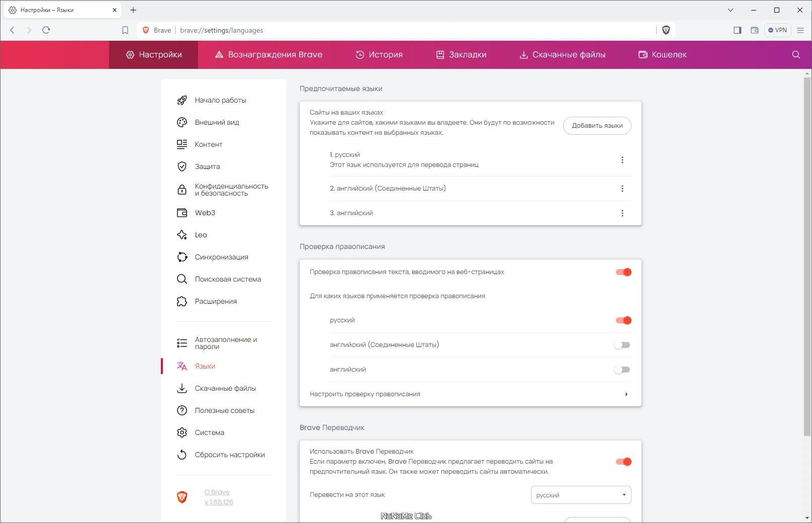Click the sync icon beside Синхронизация
Screen dimensions: 812x523
(x=182, y=257)
